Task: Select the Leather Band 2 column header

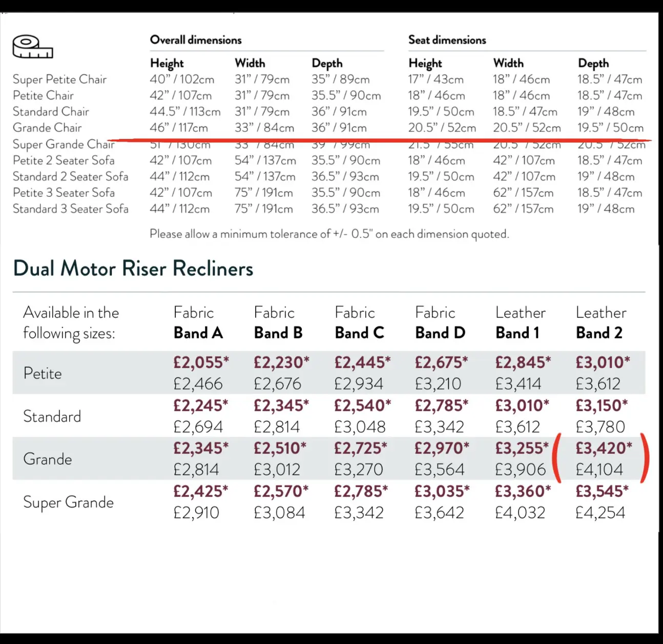Action: tap(600, 323)
